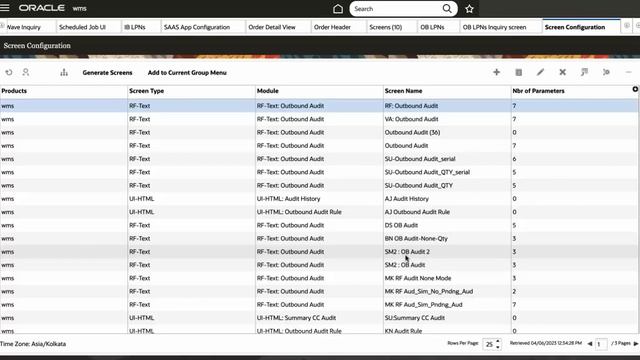Click the Oracle logo
The width and height of the screenshot is (640, 360).
point(41,8)
